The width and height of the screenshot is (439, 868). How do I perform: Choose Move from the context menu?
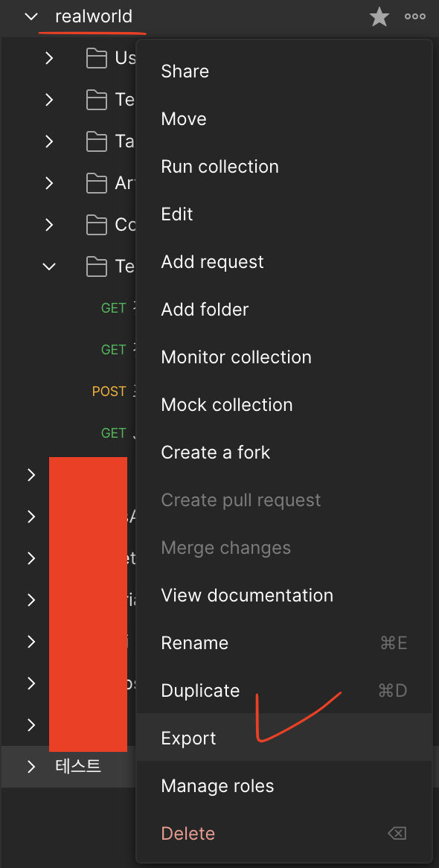click(284, 119)
